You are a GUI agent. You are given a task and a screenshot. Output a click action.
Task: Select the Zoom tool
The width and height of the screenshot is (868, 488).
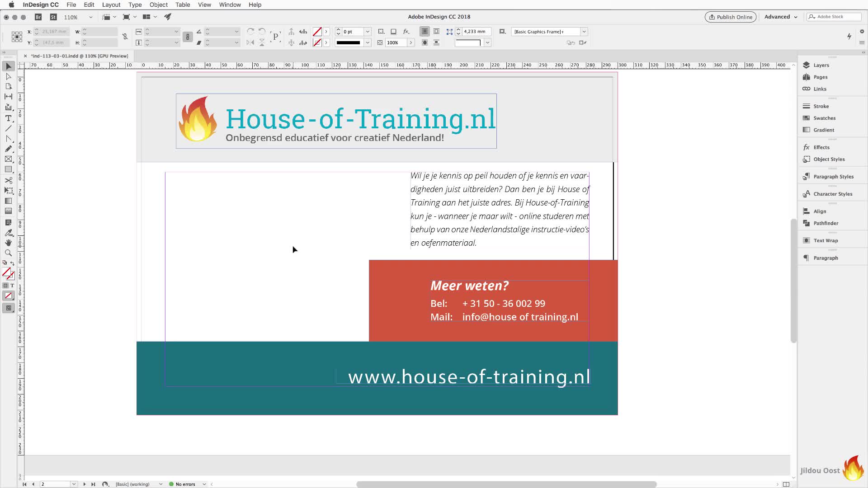coord(8,253)
